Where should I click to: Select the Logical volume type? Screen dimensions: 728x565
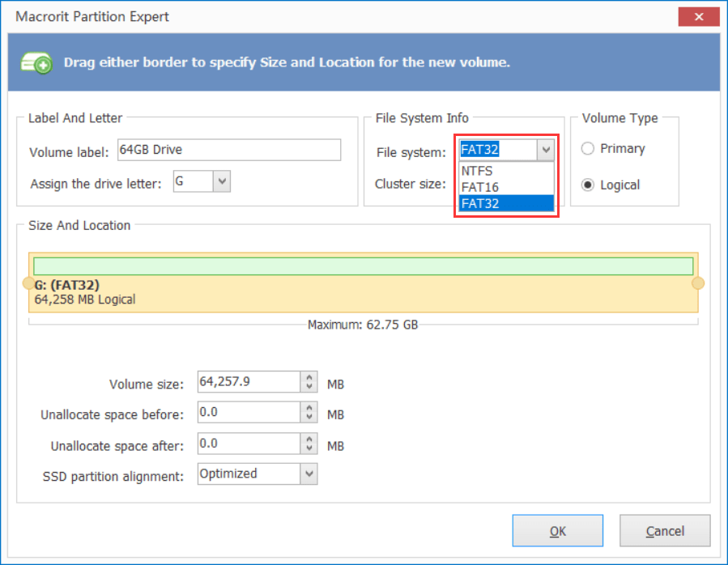(x=588, y=185)
